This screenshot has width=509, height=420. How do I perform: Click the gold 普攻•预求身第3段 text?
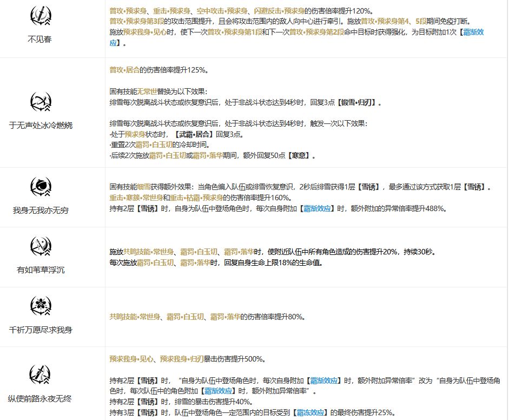click(x=137, y=22)
